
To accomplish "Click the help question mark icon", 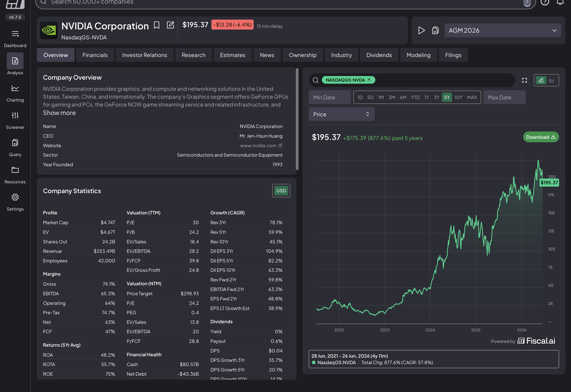I will pyautogui.click(x=545, y=2).
